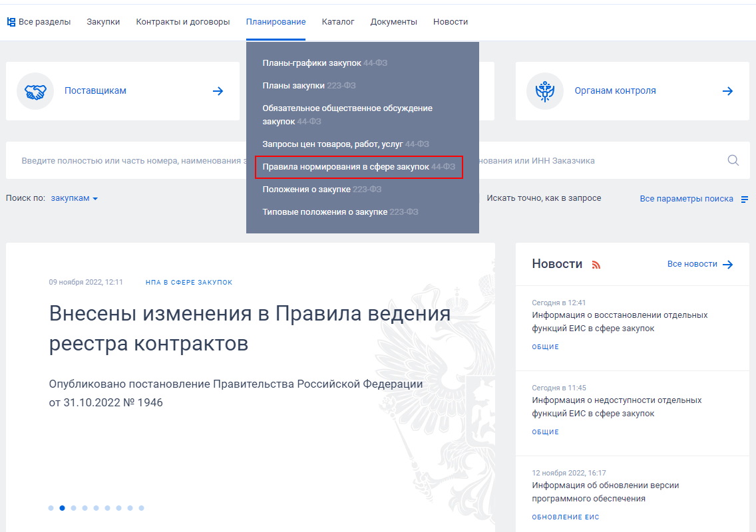
Task: Choose Планы закупки 223-ФЗ from the menu
Action: pyautogui.click(x=308, y=85)
